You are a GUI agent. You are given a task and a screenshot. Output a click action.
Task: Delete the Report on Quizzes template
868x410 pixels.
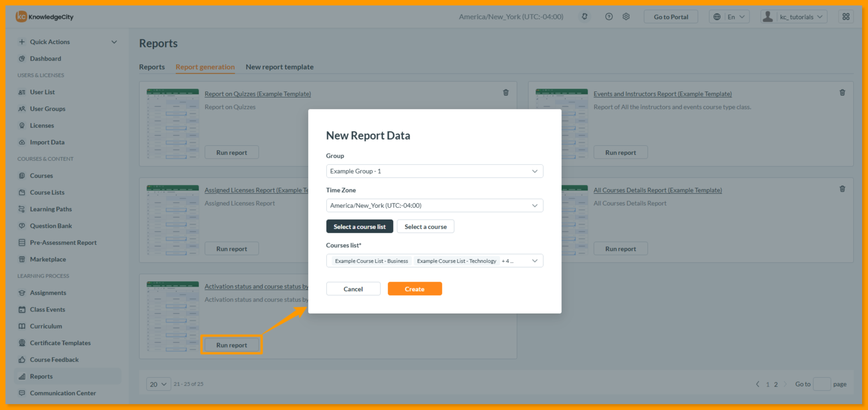[x=506, y=93]
